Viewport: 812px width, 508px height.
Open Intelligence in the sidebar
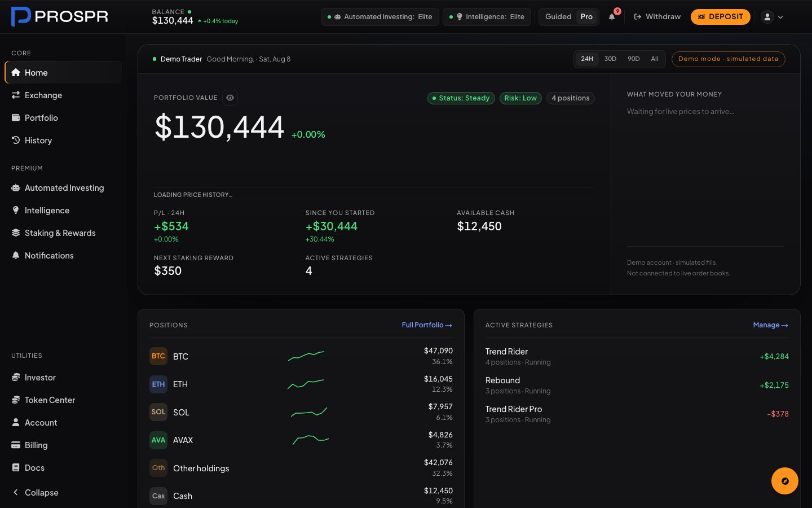tap(63, 210)
